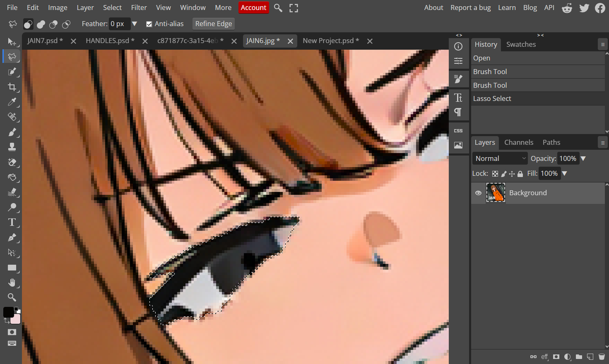Create a new layer from Layers footer
609x364 pixels.
click(x=590, y=357)
